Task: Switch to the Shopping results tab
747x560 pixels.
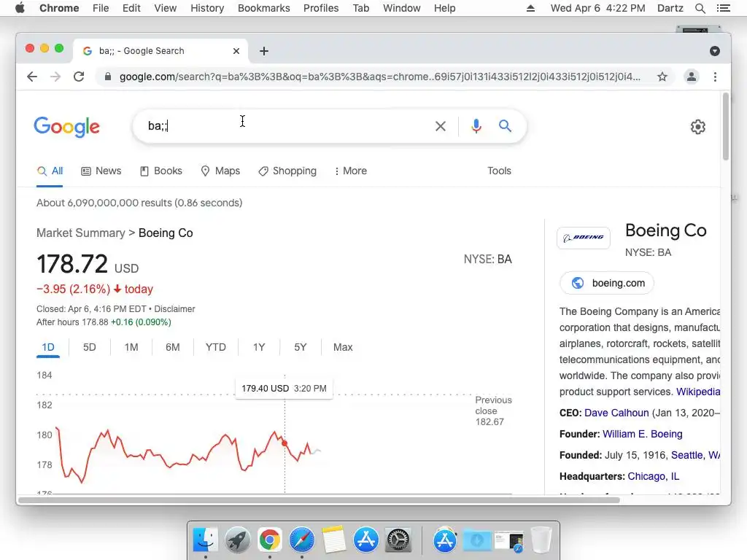Action: (287, 171)
